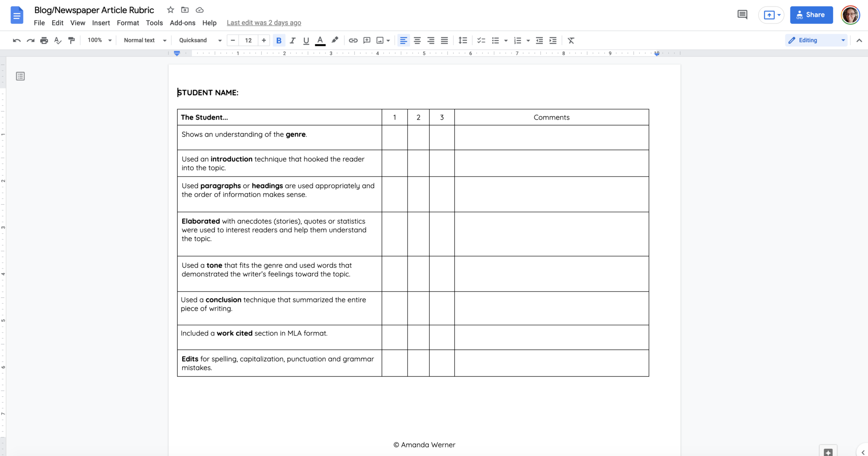Image resolution: width=868 pixels, height=456 pixels.
Task: Open the Format menu
Action: click(x=128, y=23)
